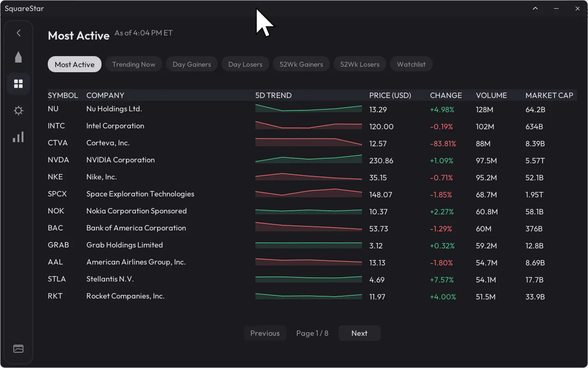Image resolution: width=588 pixels, height=368 pixels.
Task: Select Space Exploration Technologies row
Action: [312, 194]
